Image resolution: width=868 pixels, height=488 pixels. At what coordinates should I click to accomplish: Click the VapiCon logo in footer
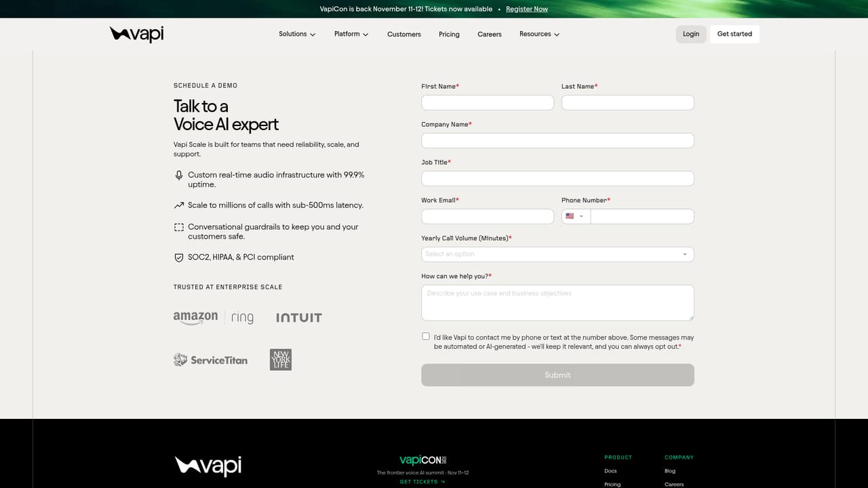click(423, 460)
